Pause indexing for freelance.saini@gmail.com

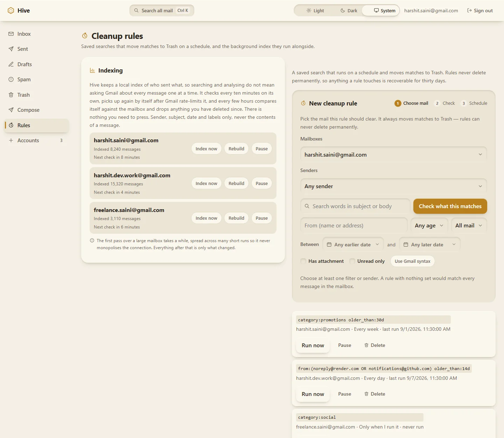[262, 218]
